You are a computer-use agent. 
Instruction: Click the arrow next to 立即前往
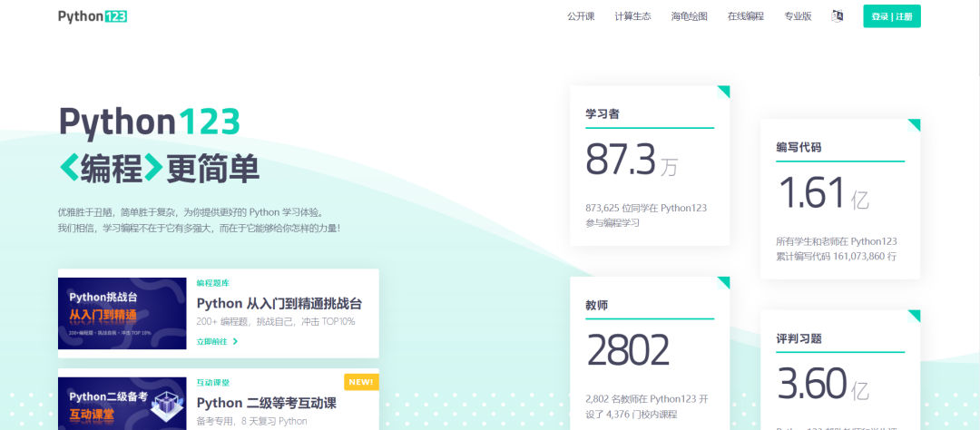(235, 341)
